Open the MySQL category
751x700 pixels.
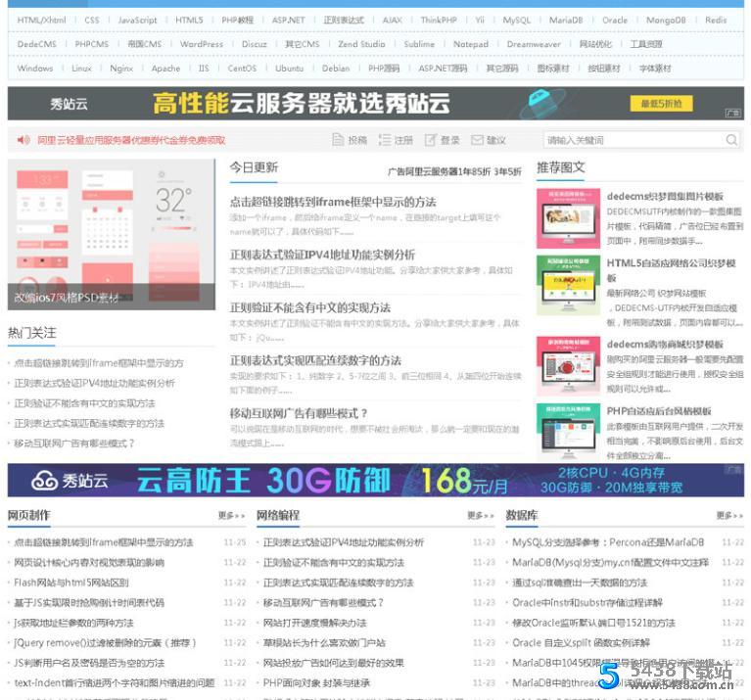tap(516, 21)
